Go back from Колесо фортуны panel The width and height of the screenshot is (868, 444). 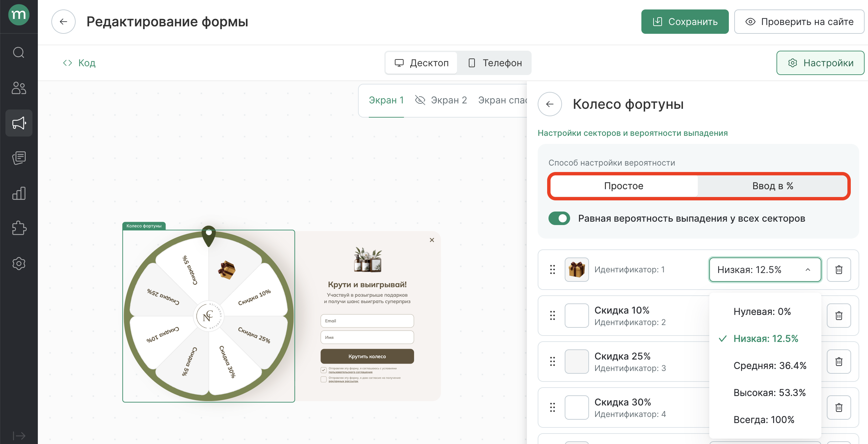click(550, 104)
